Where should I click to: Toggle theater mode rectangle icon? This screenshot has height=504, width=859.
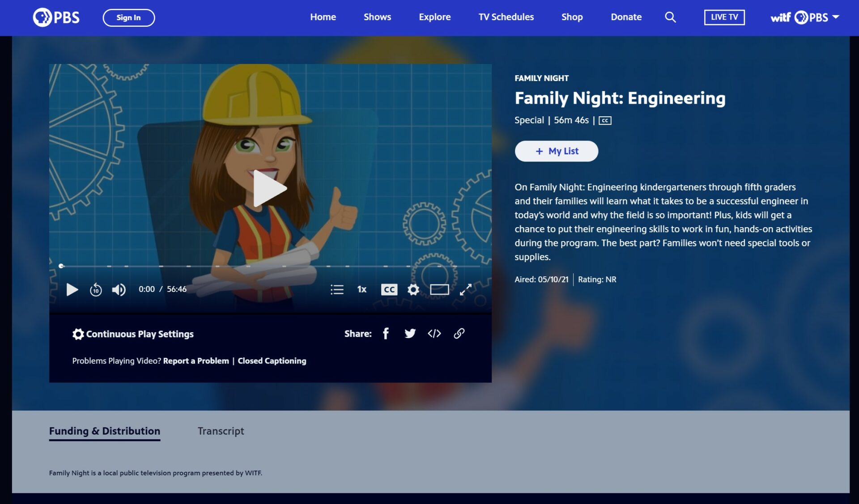pos(439,290)
